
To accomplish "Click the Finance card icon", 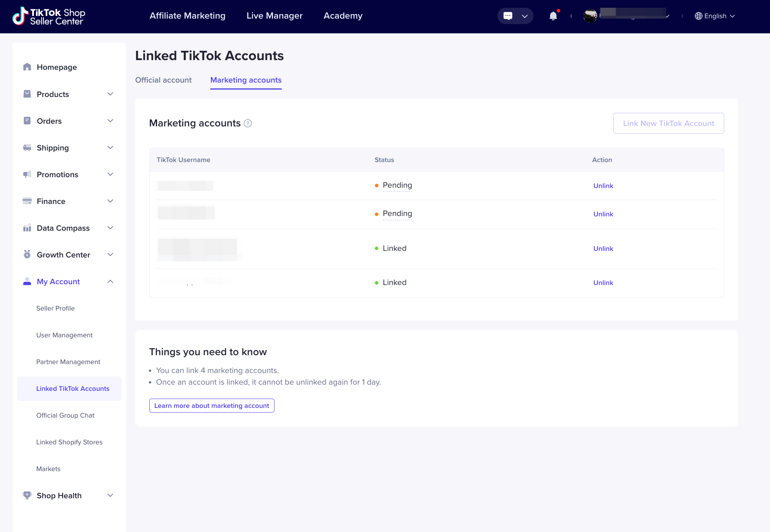I will pos(27,201).
